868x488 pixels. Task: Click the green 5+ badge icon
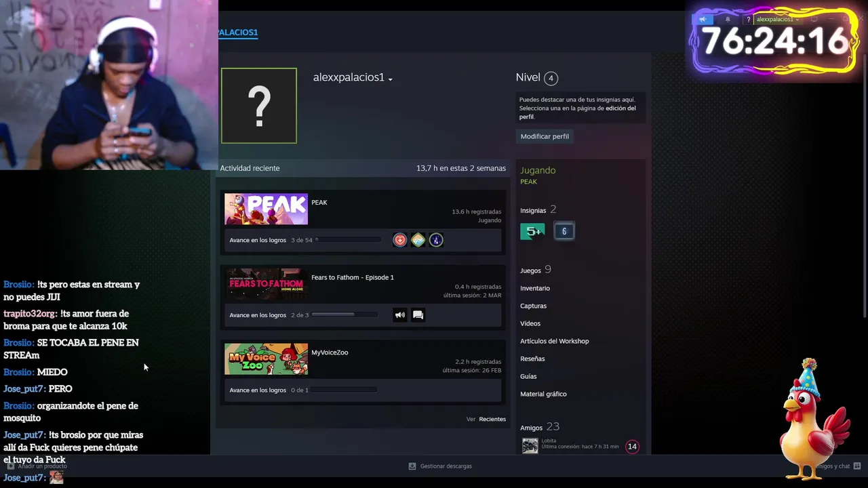(x=532, y=231)
